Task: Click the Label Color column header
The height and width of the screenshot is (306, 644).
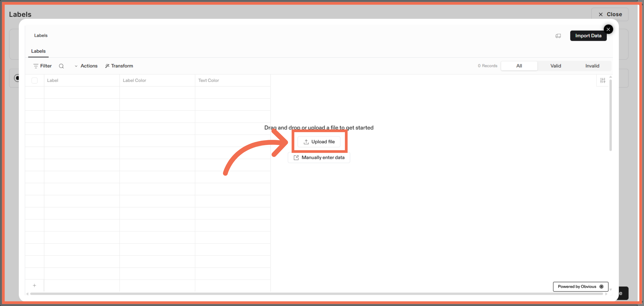Action: point(134,80)
